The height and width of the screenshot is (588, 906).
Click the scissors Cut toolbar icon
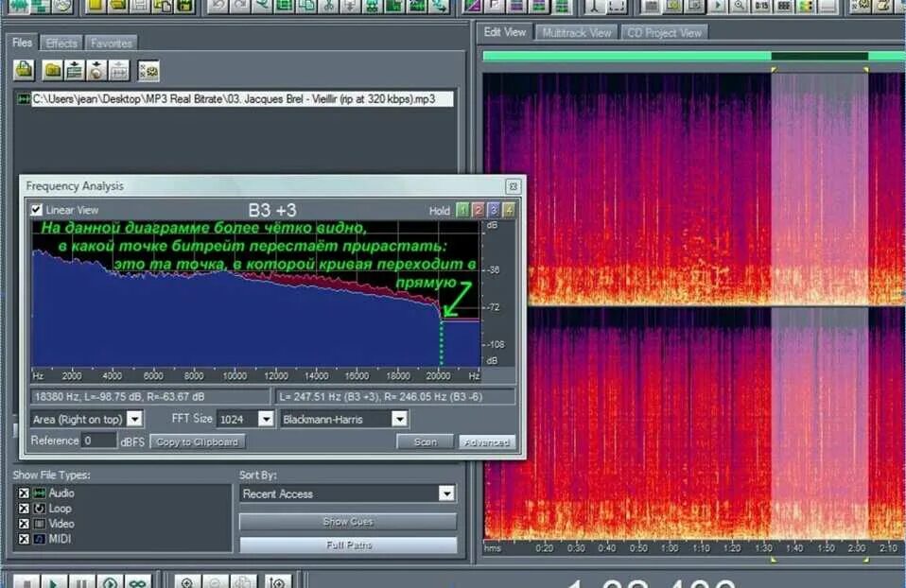tap(329, 6)
